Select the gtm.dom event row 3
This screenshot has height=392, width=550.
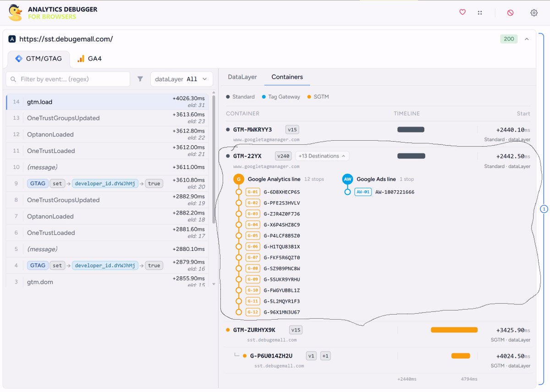[x=107, y=281]
